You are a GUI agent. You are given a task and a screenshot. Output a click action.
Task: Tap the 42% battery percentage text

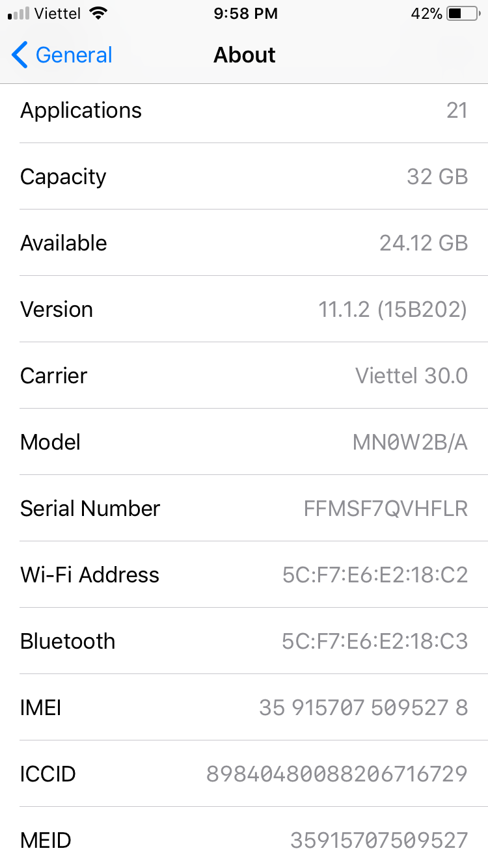pos(426,14)
